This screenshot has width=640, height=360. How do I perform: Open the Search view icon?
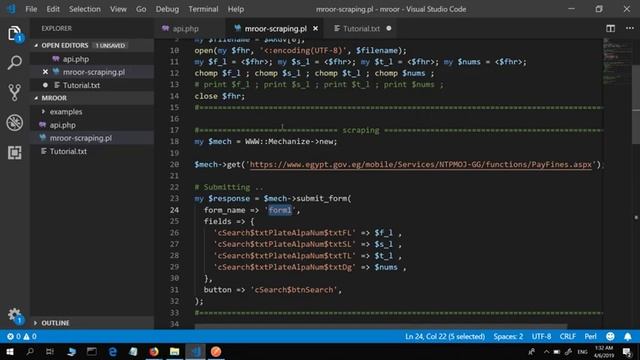coord(15,62)
